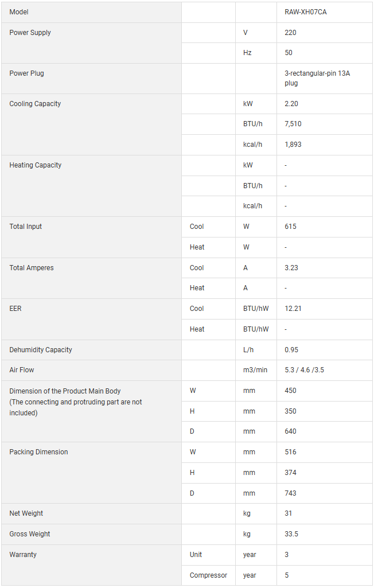Select the Packing Dimension label
Image resolution: width=374 pixels, height=588 pixels.
tap(38, 452)
